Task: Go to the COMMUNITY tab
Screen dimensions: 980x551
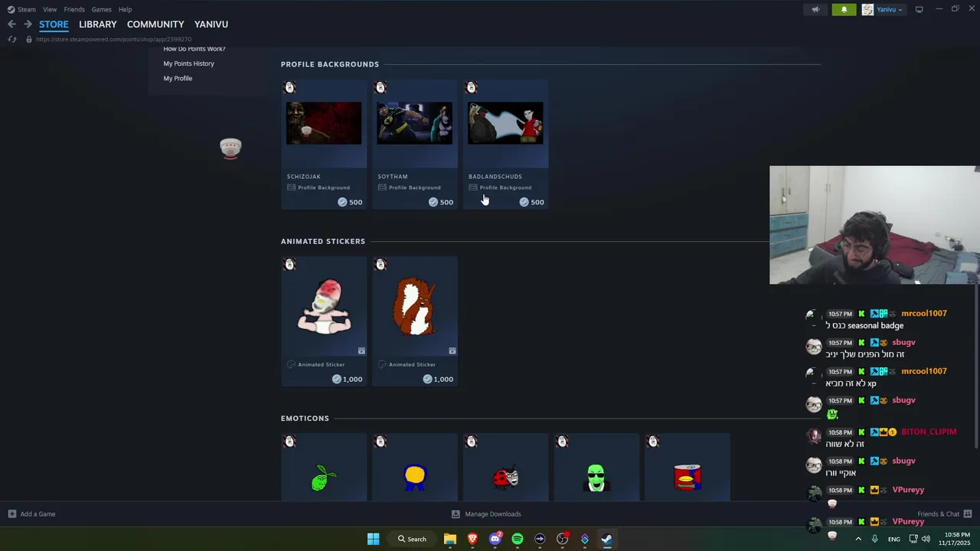Action: click(155, 24)
